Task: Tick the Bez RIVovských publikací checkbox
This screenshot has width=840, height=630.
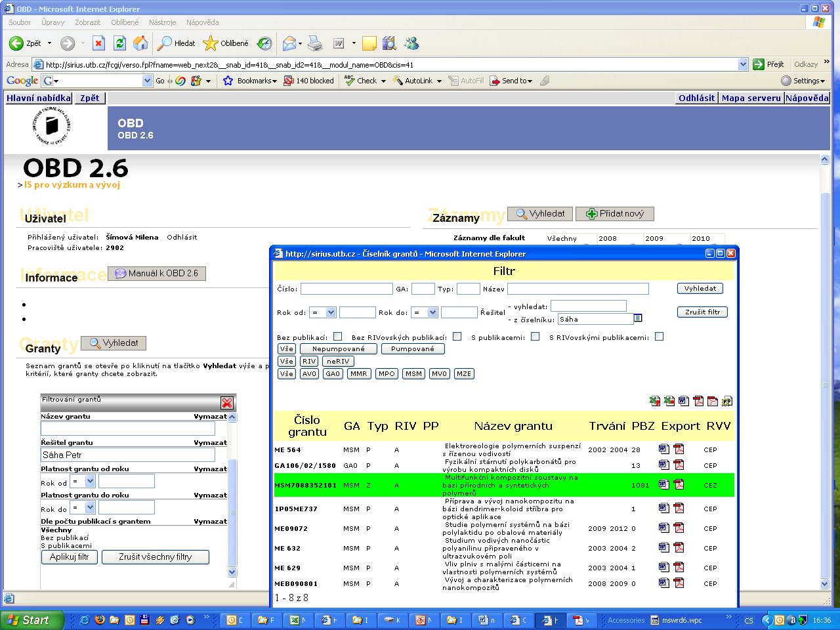Action: [457, 337]
